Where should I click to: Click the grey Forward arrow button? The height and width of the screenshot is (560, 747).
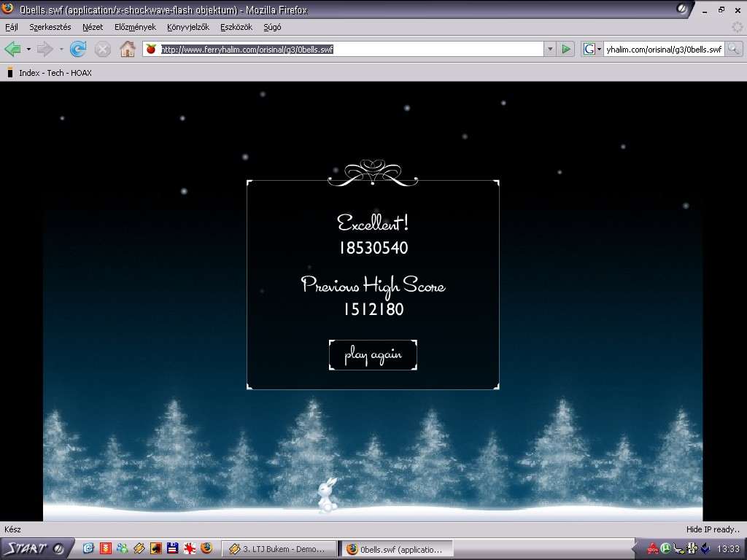(44, 49)
